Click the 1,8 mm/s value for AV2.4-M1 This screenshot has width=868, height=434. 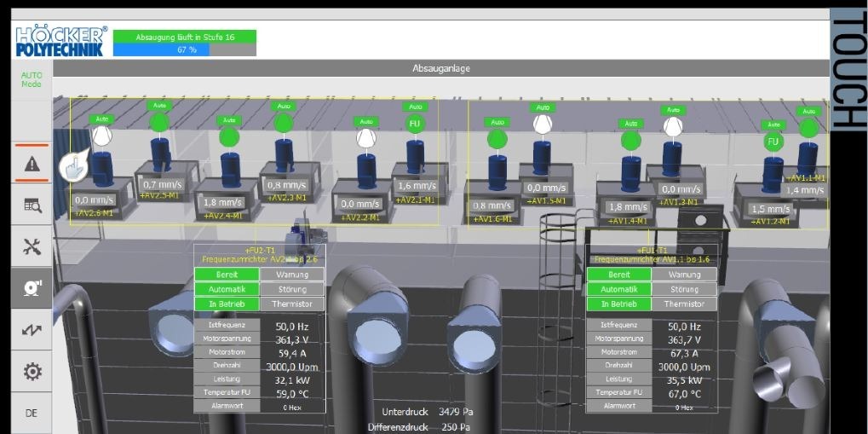222,202
